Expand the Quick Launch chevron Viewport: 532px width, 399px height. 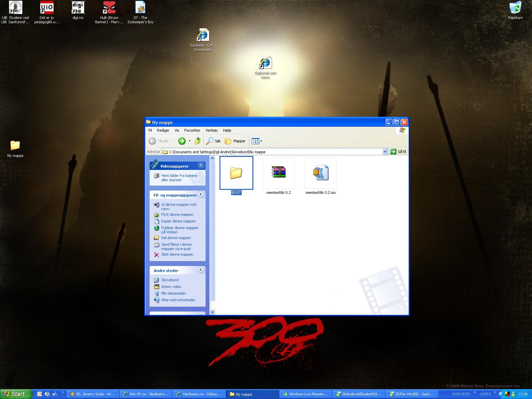point(63,393)
